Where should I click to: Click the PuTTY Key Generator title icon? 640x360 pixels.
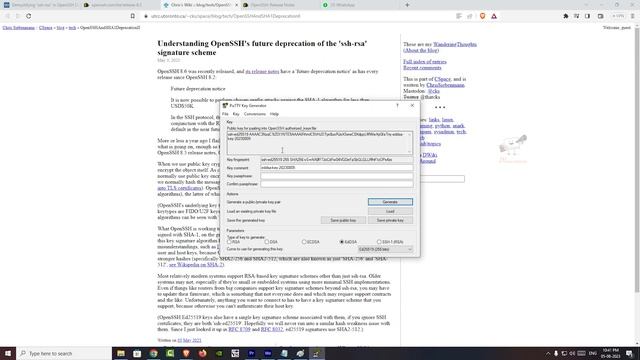click(225, 106)
